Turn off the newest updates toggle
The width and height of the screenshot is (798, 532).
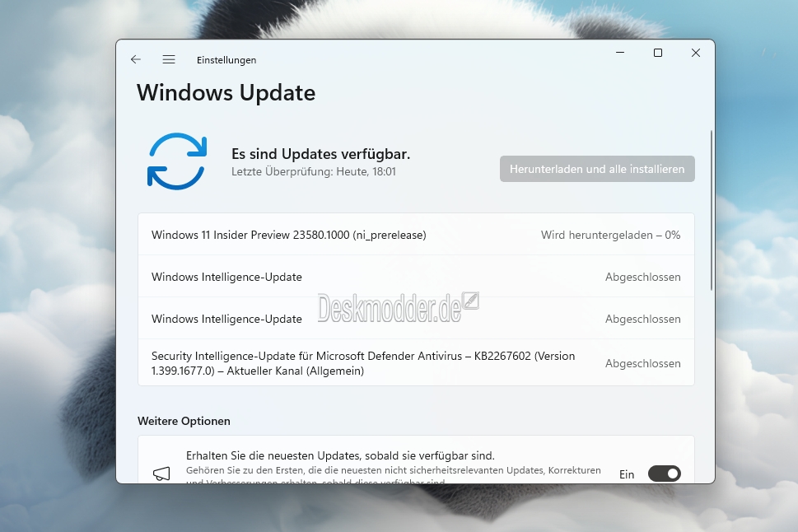pyautogui.click(x=664, y=474)
